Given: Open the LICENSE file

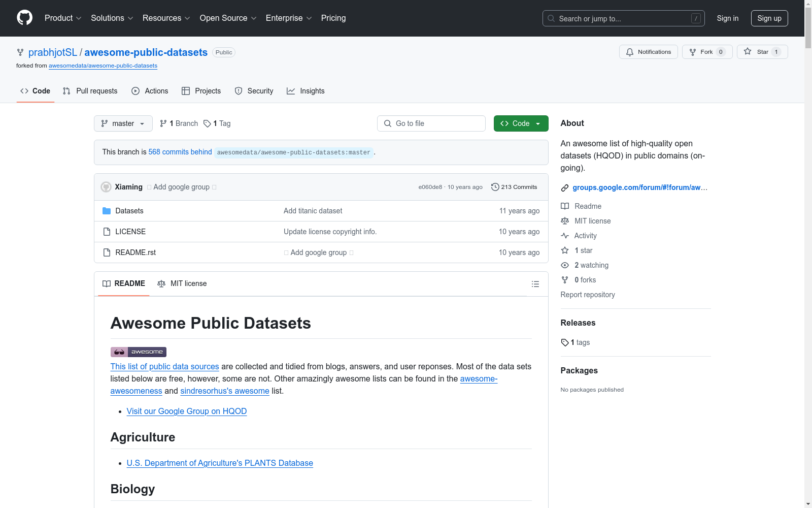Looking at the screenshot, I should point(130,232).
